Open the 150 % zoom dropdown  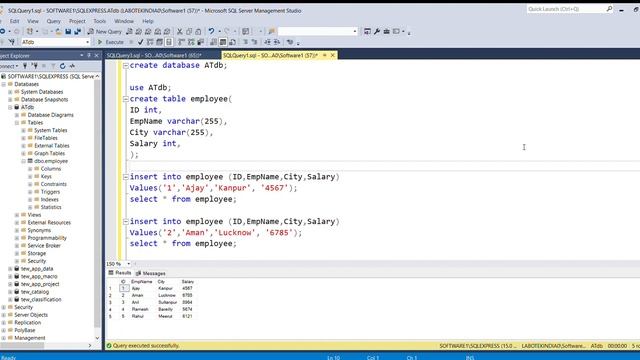[x=128, y=264]
